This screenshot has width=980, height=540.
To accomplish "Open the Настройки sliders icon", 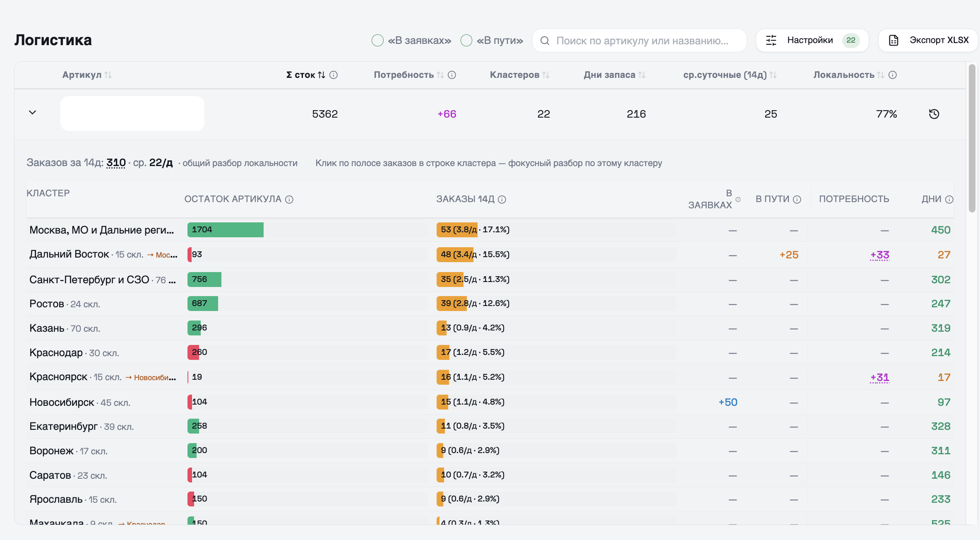I will click(771, 40).
